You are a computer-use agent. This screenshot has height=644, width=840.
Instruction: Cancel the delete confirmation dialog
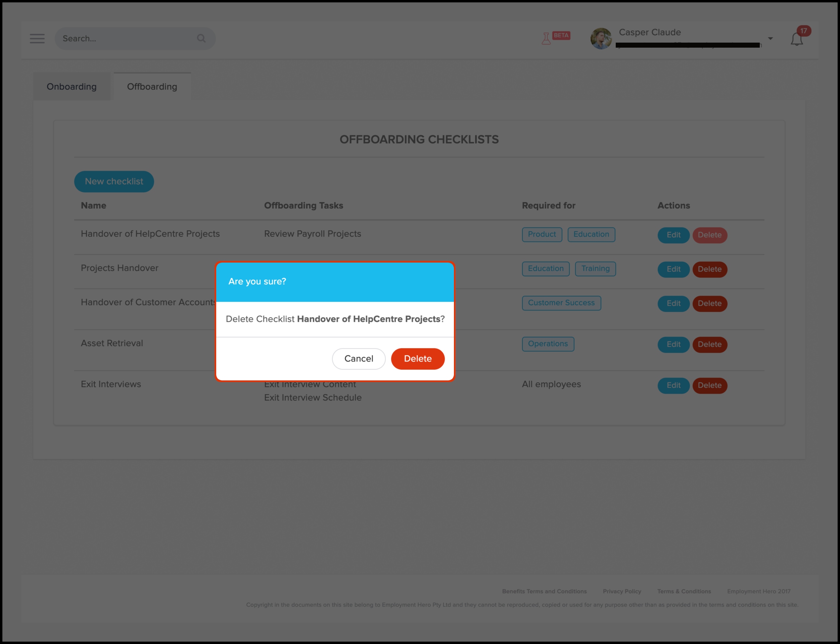[359, 359]
